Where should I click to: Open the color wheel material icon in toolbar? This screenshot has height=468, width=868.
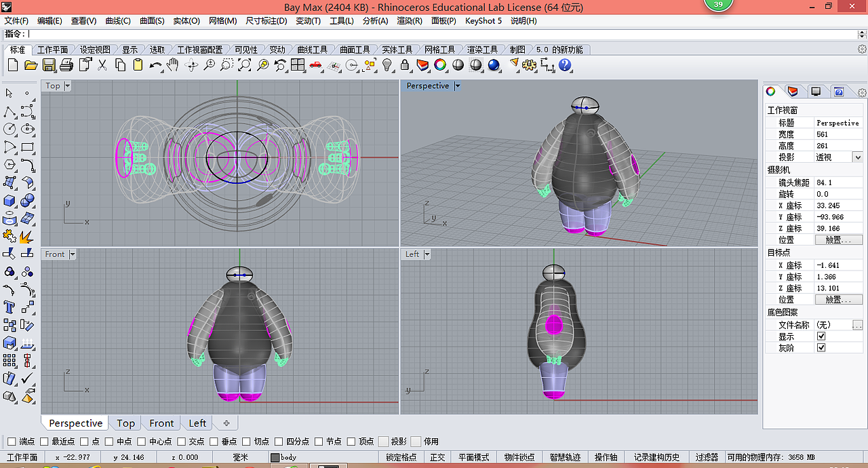440,65
